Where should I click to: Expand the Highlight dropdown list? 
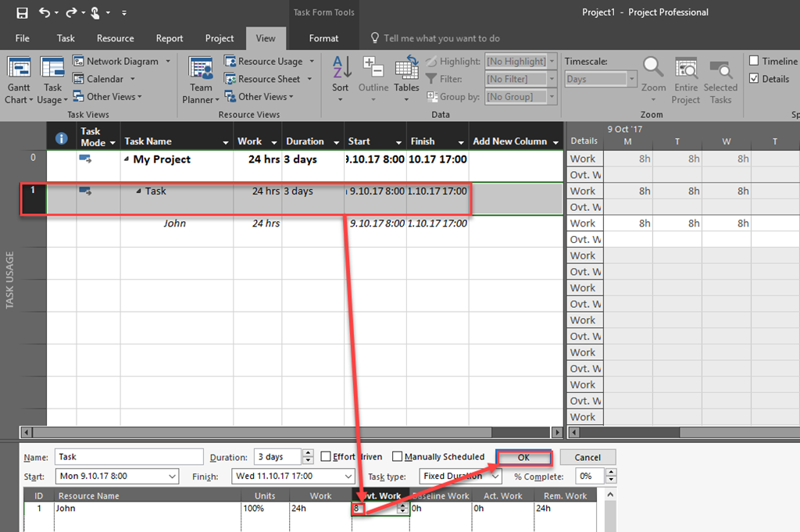point(552,61)
